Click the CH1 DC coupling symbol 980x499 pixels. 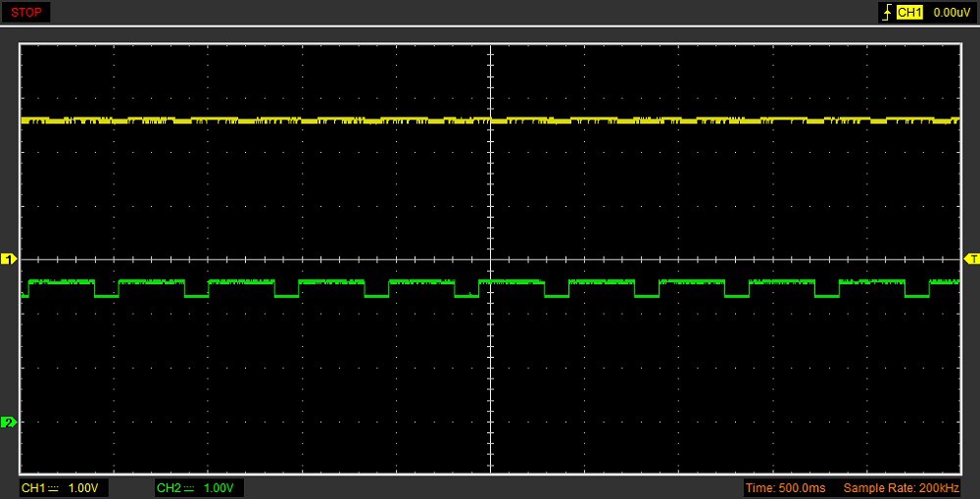[53, 488]
